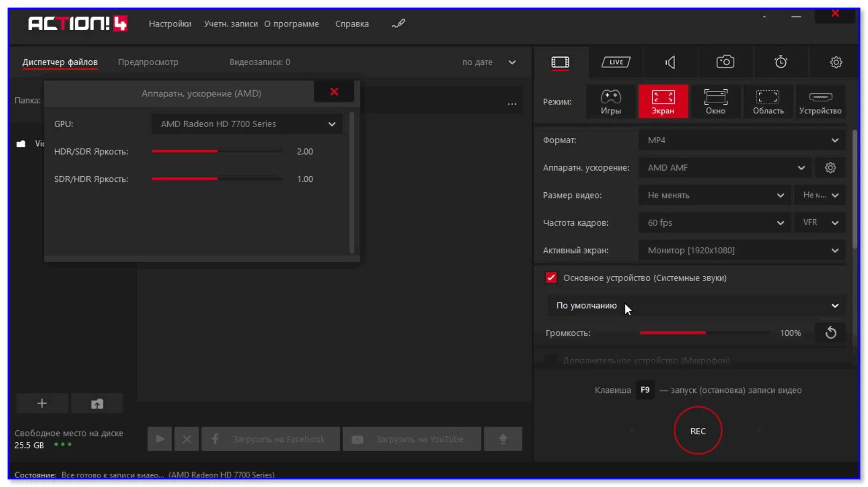Click the 25.5 GB free disk space value
This screenshot has width=868, height=487.
[x=29, y=445]
